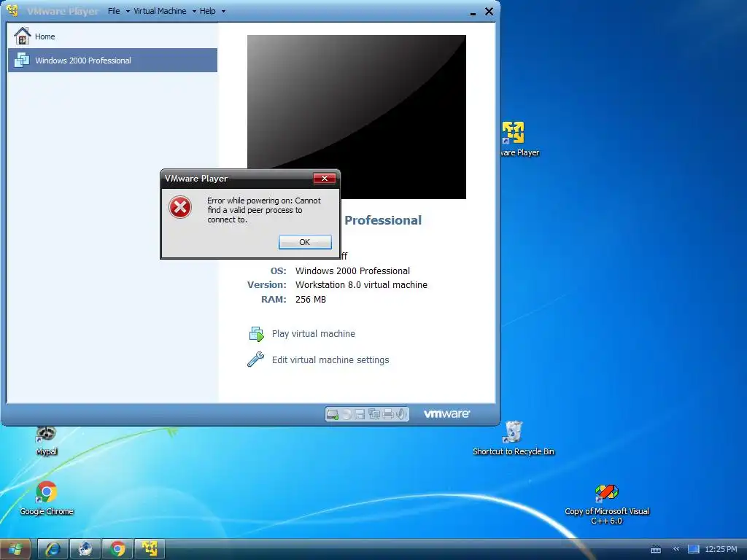The image size is (747, 560).
Task: Click the vmware logo in the status bar
Action: point(447,414)
